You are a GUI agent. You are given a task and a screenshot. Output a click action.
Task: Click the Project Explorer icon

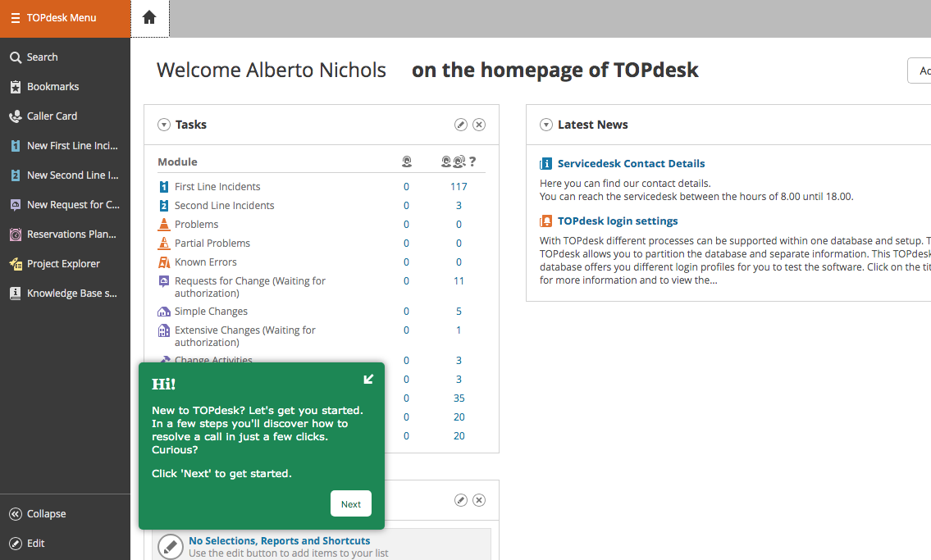[x=16, y=264]
